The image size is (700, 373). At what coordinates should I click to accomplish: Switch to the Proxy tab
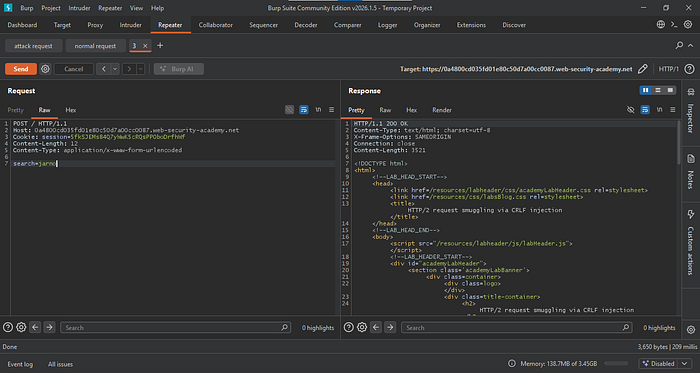point(95,25)
